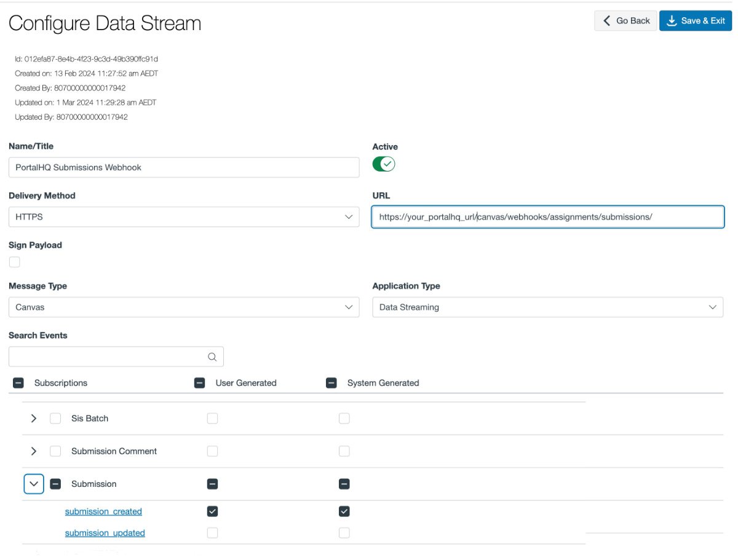Open the Delivery Method HTTPS dropdown
This screenshot has height=560, width=738.
[x=184, y=217]
